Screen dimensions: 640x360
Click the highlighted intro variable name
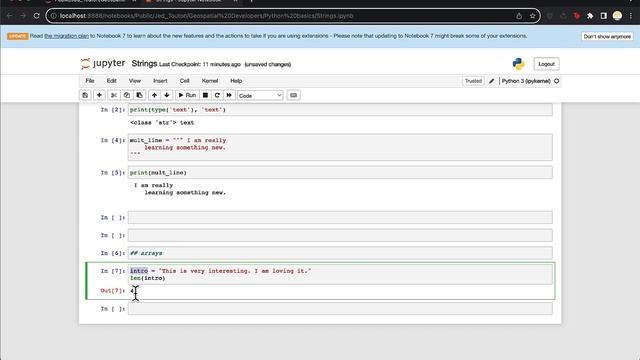click(x=139, y=271)
